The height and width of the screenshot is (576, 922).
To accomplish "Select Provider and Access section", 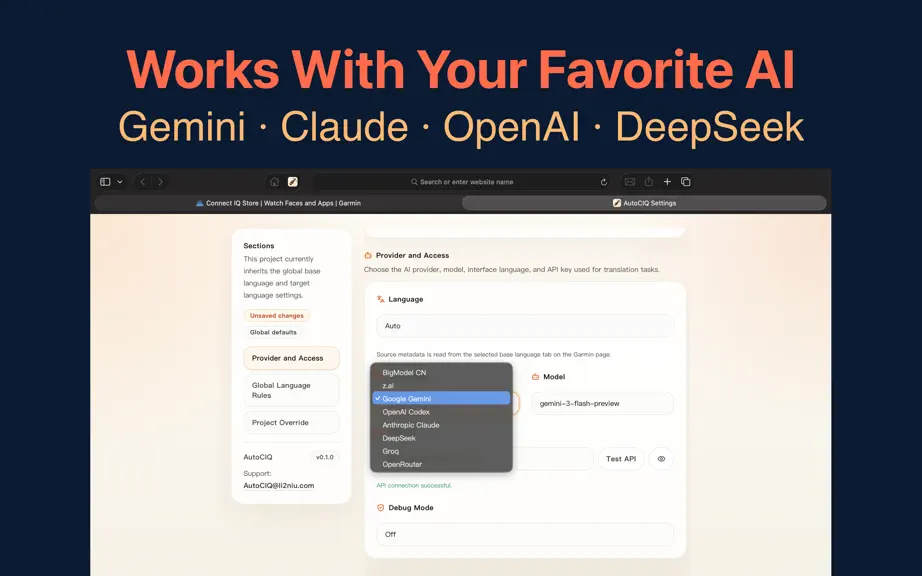I will pyautogui.click(x=291, y=358).
